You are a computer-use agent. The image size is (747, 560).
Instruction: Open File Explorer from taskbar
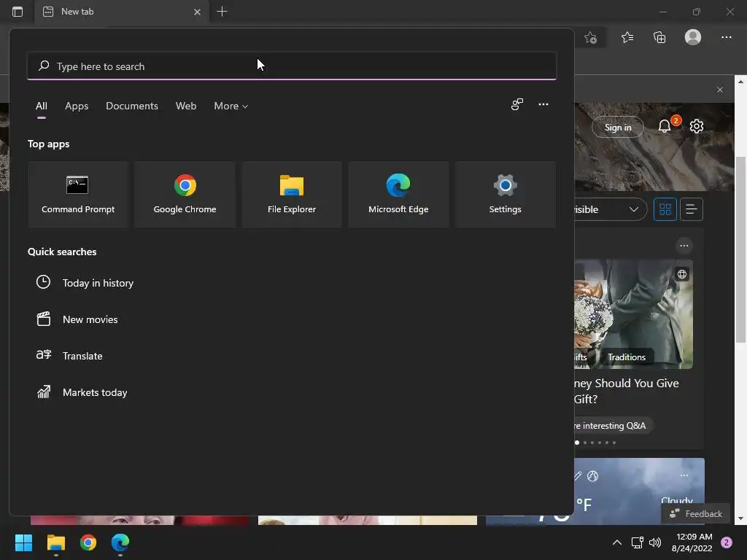(55, 542)
